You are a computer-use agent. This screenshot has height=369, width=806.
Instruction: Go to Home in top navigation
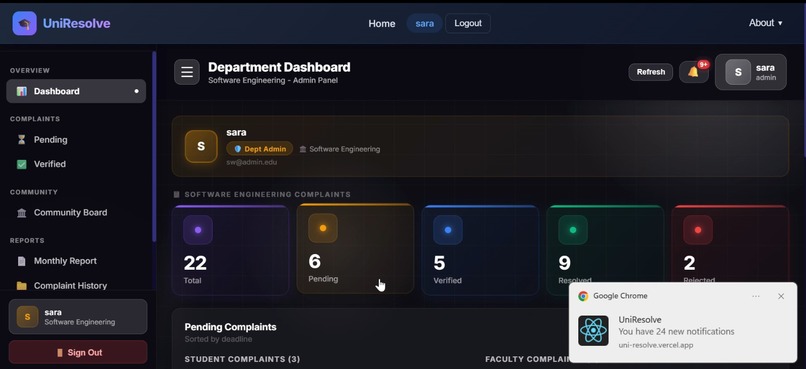(x=382, y=24)
